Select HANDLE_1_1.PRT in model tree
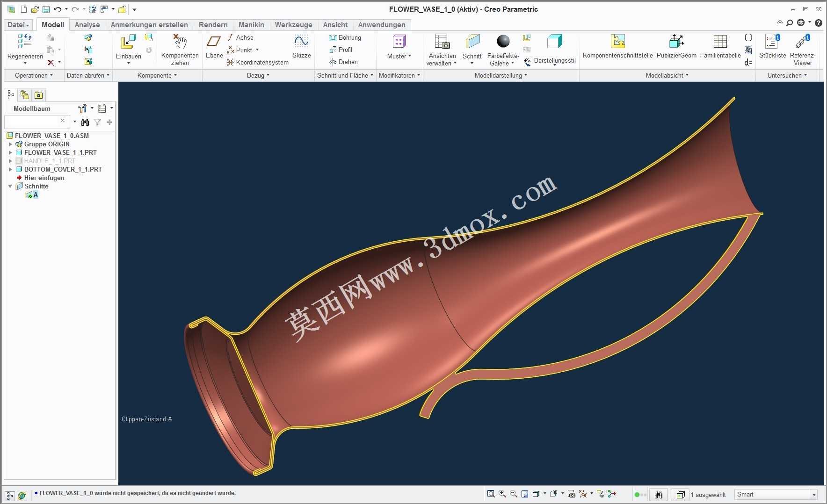 50,161
